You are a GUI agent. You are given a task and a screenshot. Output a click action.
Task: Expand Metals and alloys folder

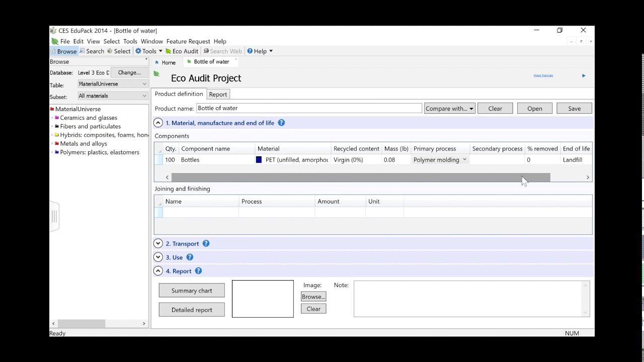[x=52, y=143]
